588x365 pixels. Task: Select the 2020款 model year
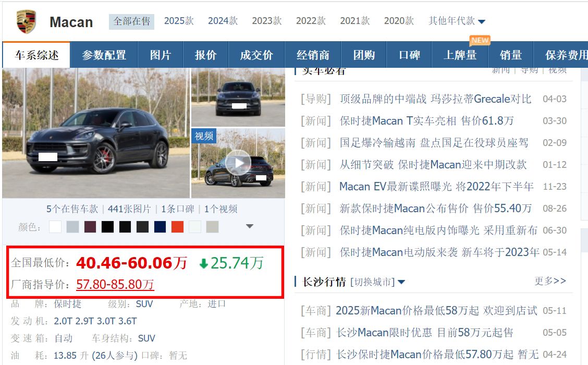(399, 21)
